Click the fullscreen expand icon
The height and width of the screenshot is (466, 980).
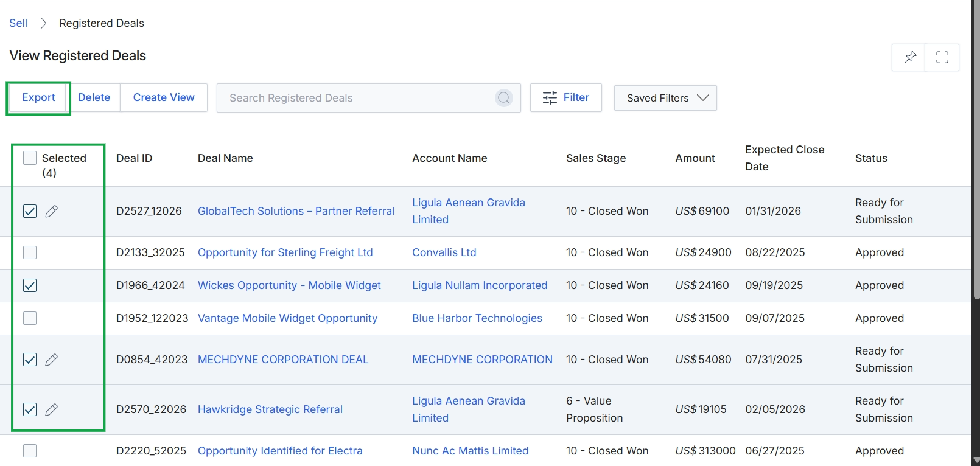[942, 57]
